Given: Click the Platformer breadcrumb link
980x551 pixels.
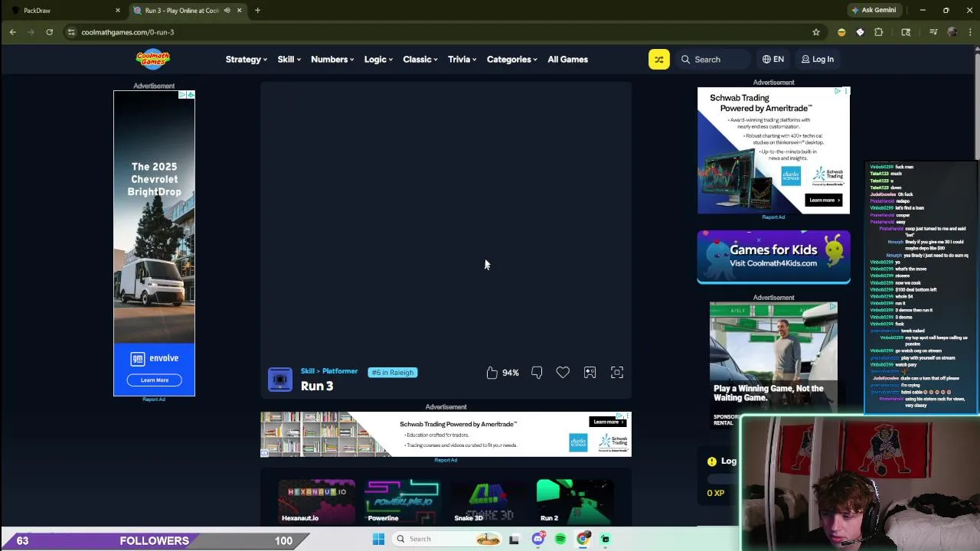Looking at the screenshot, I should (340, 371).
